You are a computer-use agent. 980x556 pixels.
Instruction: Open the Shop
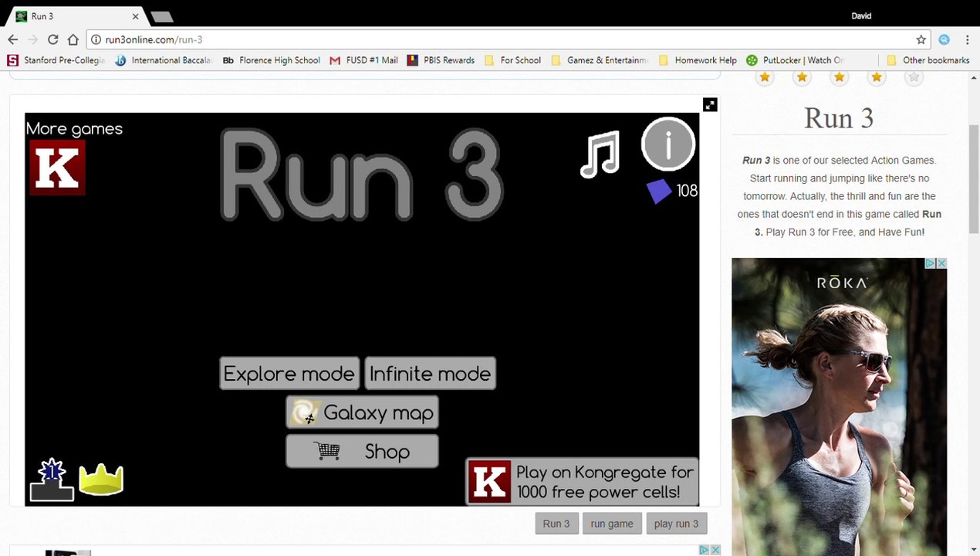click(x=362, y=452)
